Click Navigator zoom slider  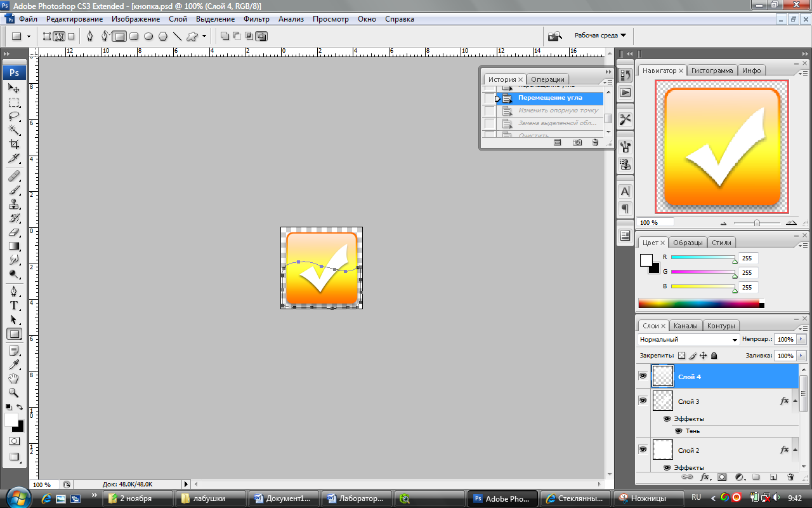pos(757,223)
